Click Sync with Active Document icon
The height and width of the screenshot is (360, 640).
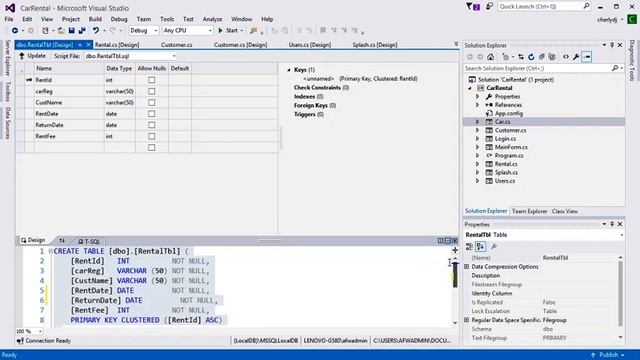[x=521, y=57]
